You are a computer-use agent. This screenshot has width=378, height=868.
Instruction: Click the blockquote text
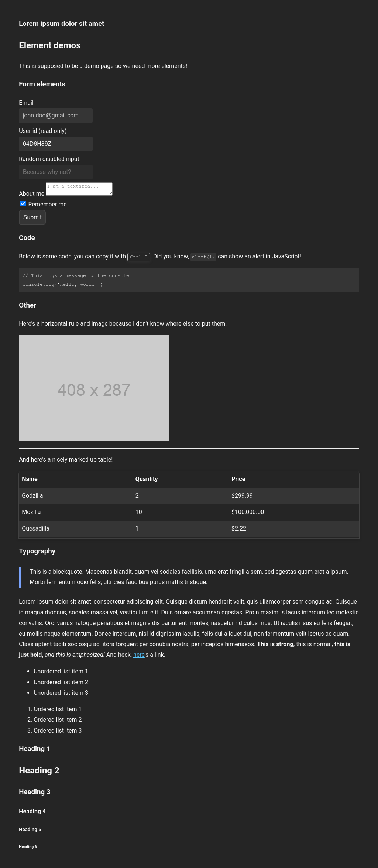(x=189, y=577)
